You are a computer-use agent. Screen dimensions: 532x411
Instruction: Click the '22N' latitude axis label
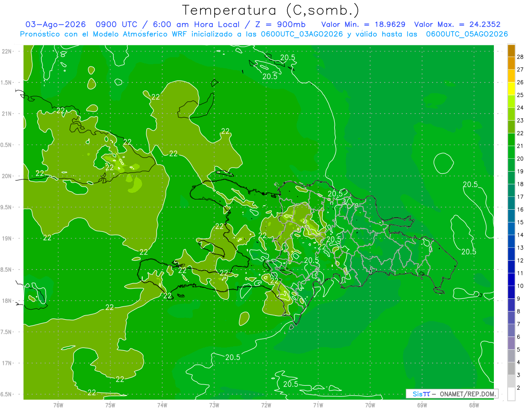[7, 51]
